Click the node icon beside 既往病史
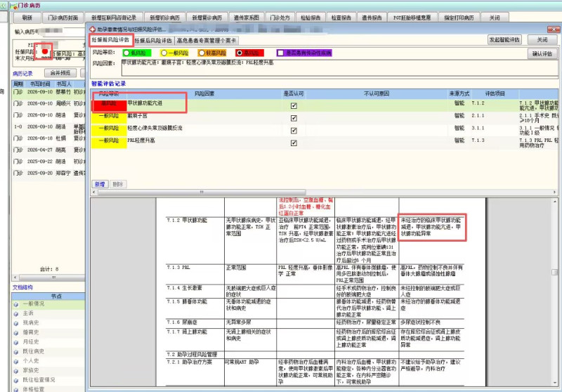 pos(15,352)
